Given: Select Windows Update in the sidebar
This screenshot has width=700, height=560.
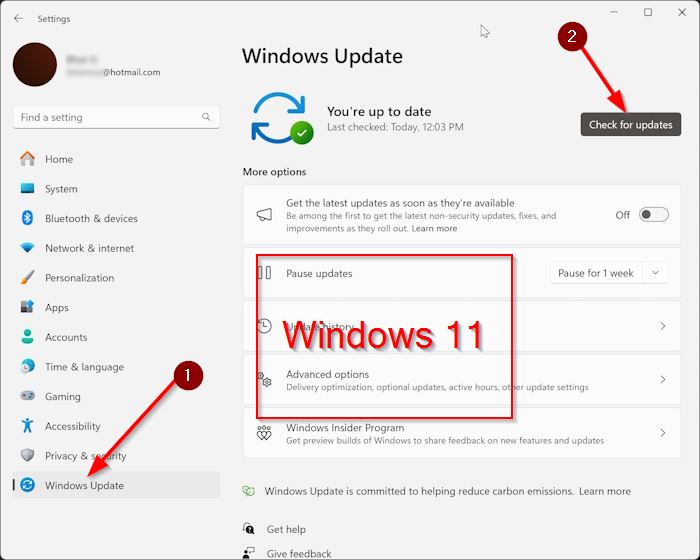Looking at the screenshot, I should coord(116,485).
